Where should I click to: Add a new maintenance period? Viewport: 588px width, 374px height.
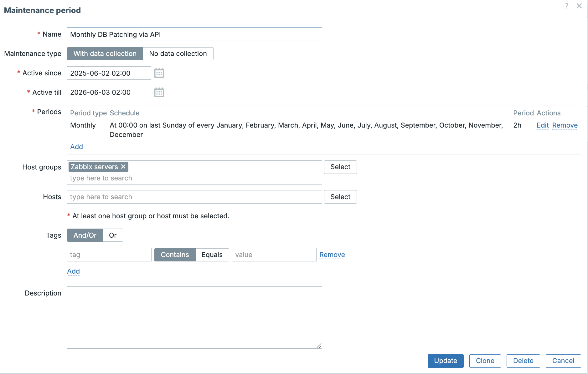(76, 147)
